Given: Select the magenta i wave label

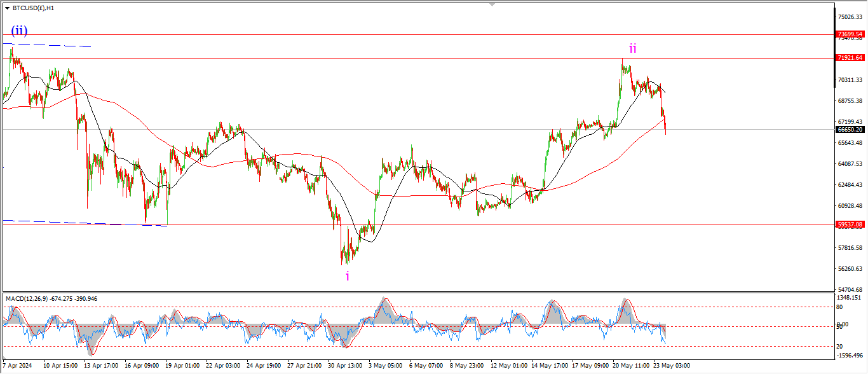Looking at the screenshot, I should click(x=347, y=275).
